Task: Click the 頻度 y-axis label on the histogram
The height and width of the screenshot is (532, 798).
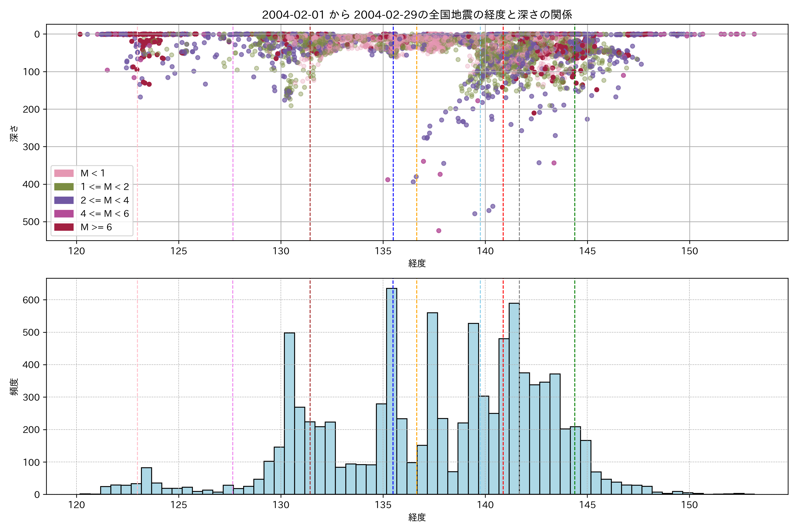Action: [x=14, y=387]
